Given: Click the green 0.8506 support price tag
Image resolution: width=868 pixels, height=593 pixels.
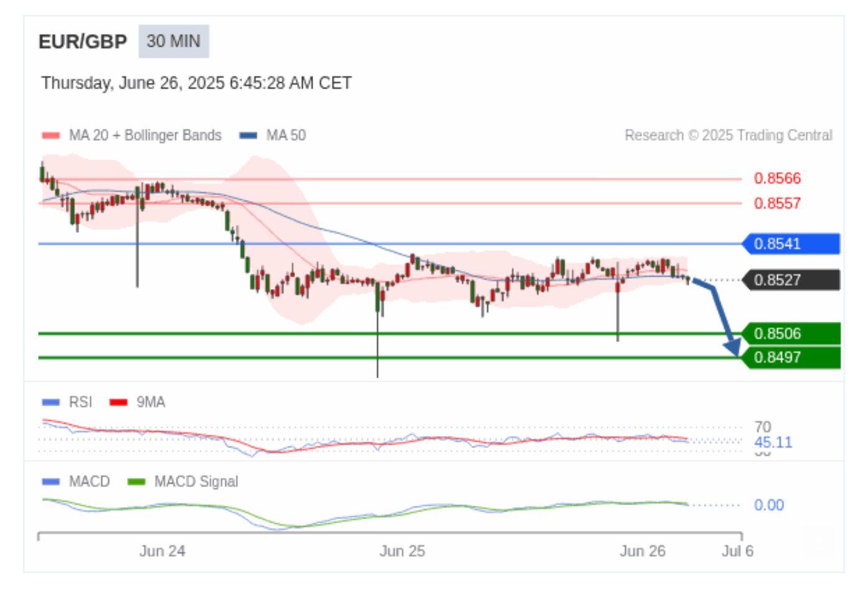Looking at the screenshot, I should (x=791, y=333).
